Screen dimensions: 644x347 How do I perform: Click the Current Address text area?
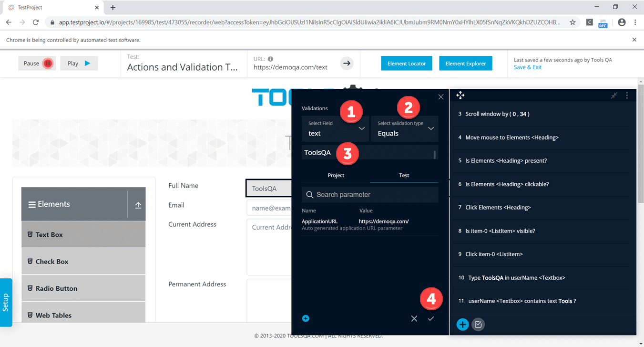pyautogui.click(x=269, y=247)
